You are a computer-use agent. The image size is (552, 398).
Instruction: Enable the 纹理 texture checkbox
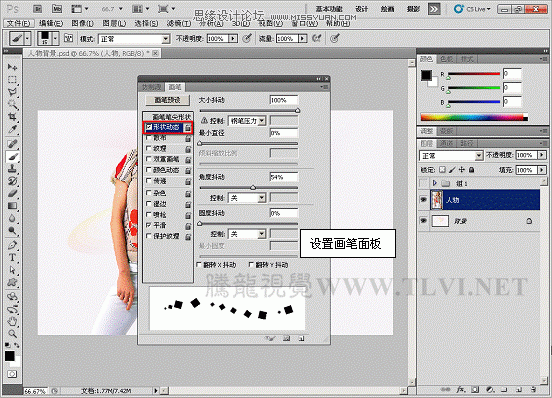pyautogui.click(x=149, y=149)
